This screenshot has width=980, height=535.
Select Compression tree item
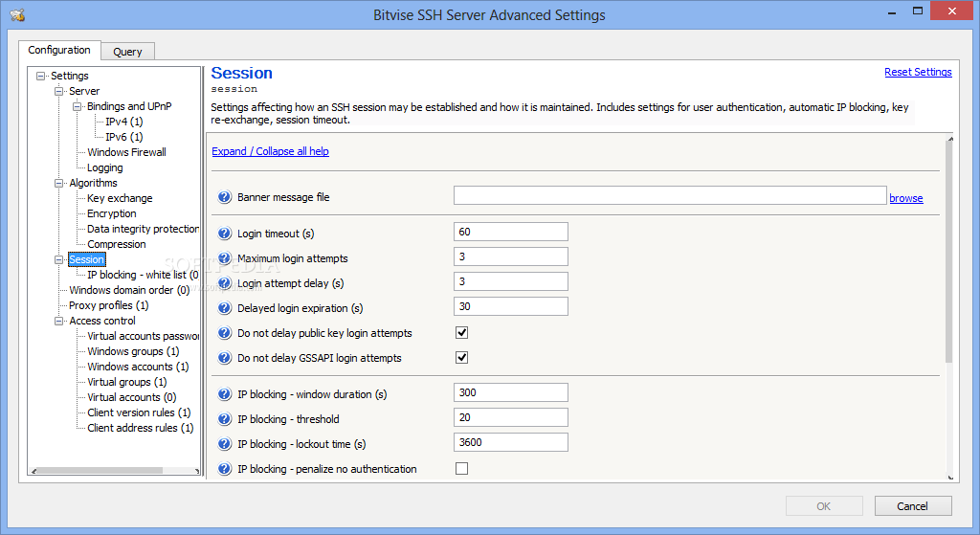pyautogui.click(x=116, y=244)
